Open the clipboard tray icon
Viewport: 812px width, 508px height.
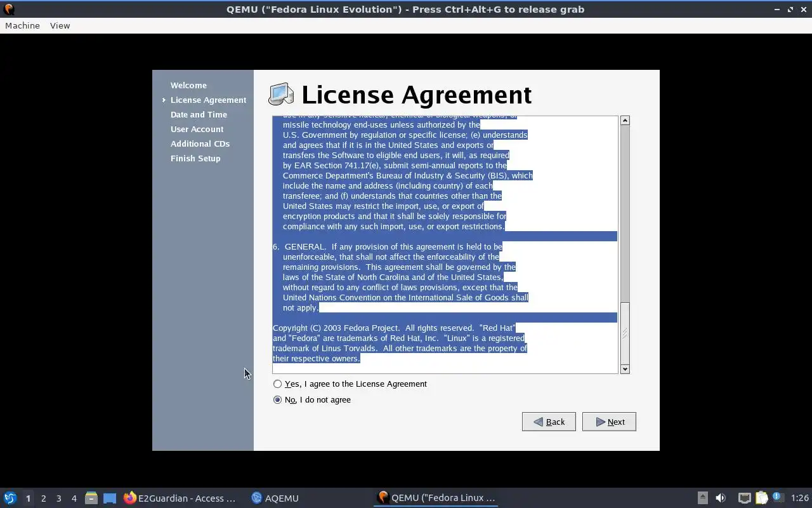point(761,498)
